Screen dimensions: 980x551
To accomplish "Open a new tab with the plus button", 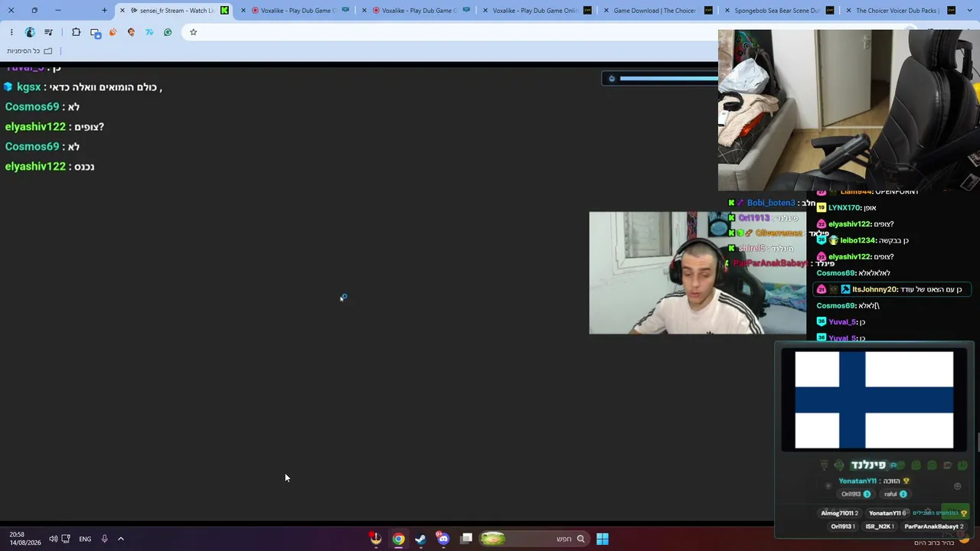I will pos(104,11).
